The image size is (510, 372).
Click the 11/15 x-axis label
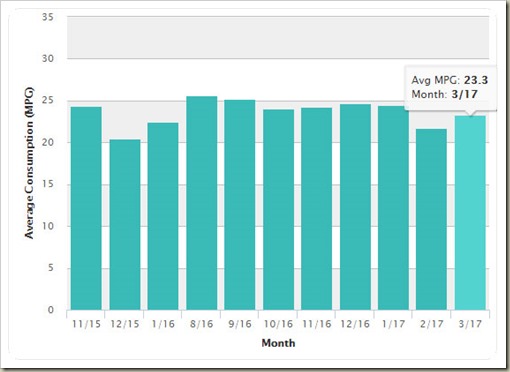(86, 324)
